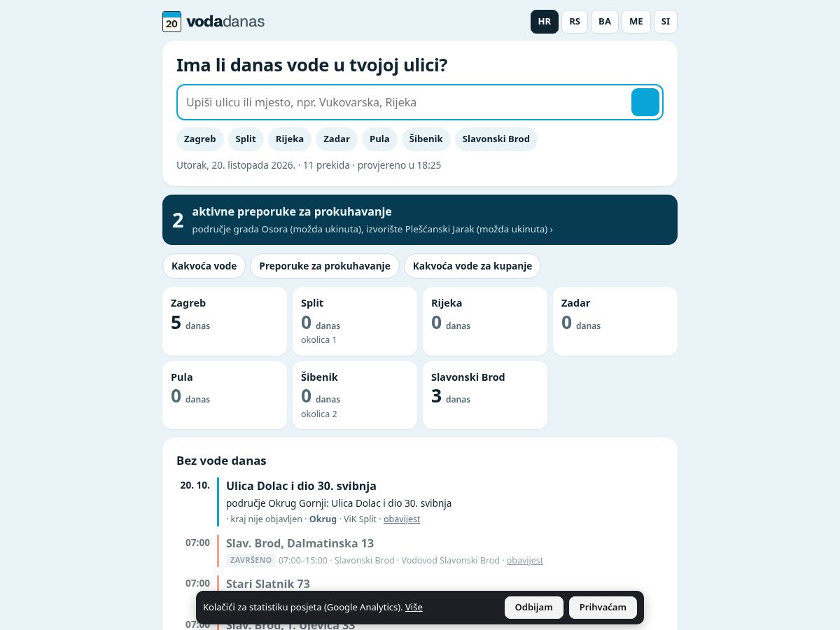Open Ulica Dolac i dio 30. svibnja entry
The width and height of the screenshot is (840, 630).
coord(301,486)
